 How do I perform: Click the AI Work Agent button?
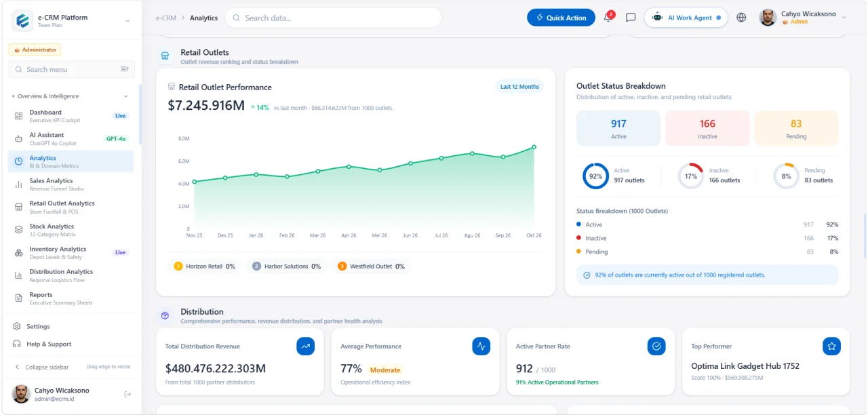point(686,18)
